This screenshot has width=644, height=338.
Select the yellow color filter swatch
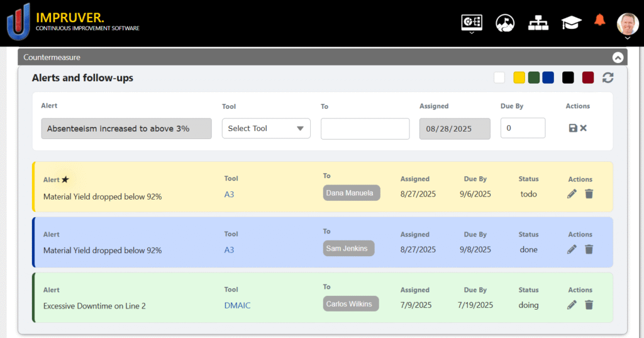[x=519, y=77]
